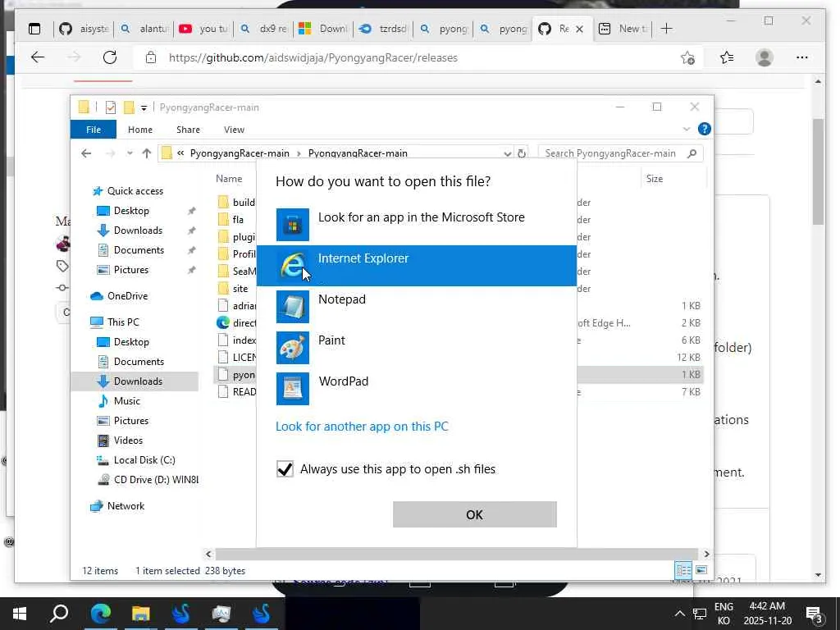Viewport: 840px width, 630px height.
Task: Show hidden system tray icons
Action: 679,614
